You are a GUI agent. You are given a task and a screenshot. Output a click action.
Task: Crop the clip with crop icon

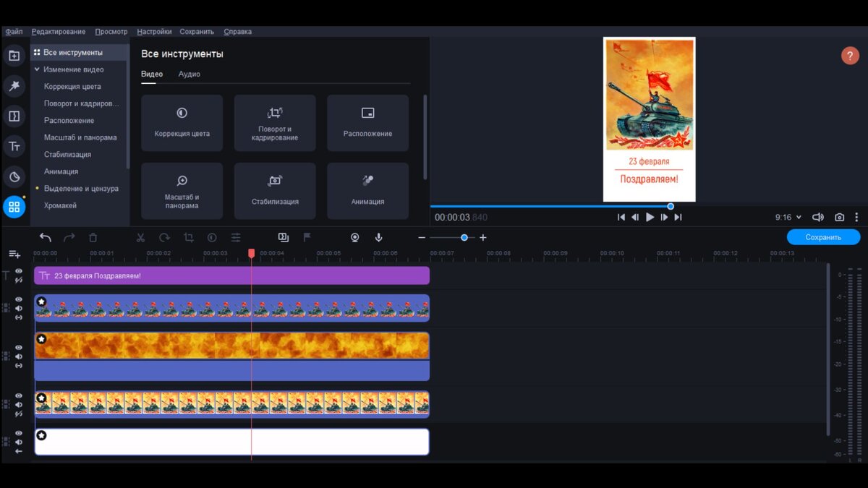(188, 237)
